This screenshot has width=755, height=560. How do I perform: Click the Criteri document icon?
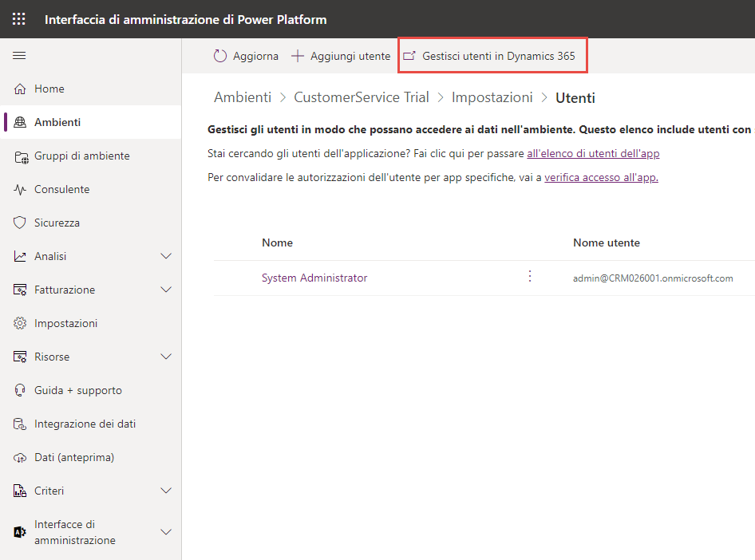(x=20, y=491)
